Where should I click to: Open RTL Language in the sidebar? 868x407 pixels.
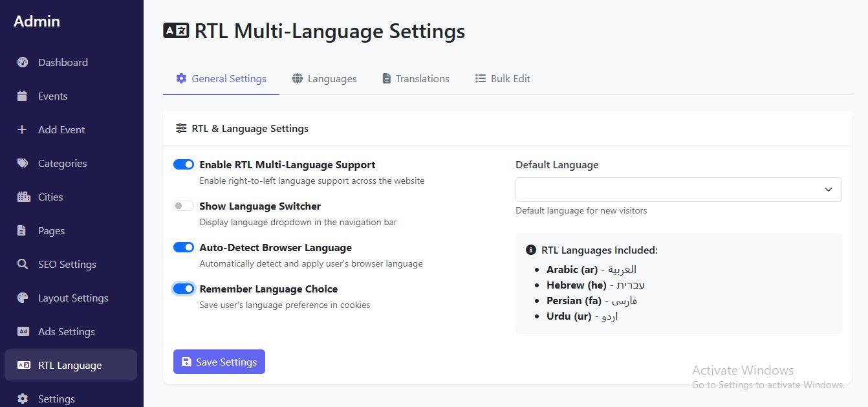tap(70, 366)
